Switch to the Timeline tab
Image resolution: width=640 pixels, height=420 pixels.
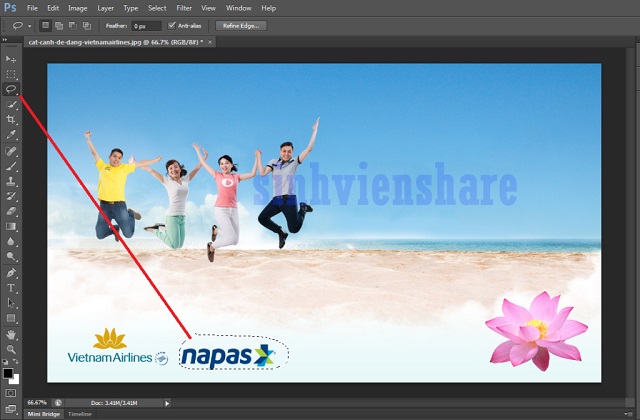tap(80, 414)
